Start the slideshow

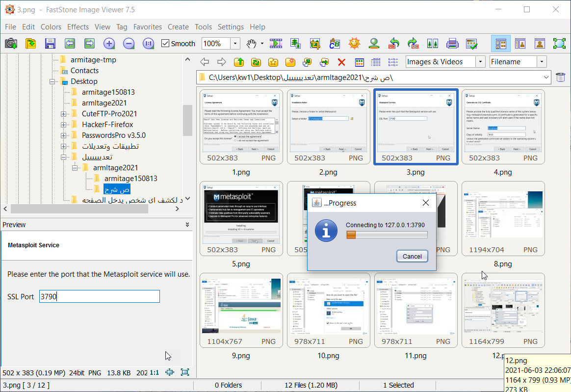tap(276, 43)
